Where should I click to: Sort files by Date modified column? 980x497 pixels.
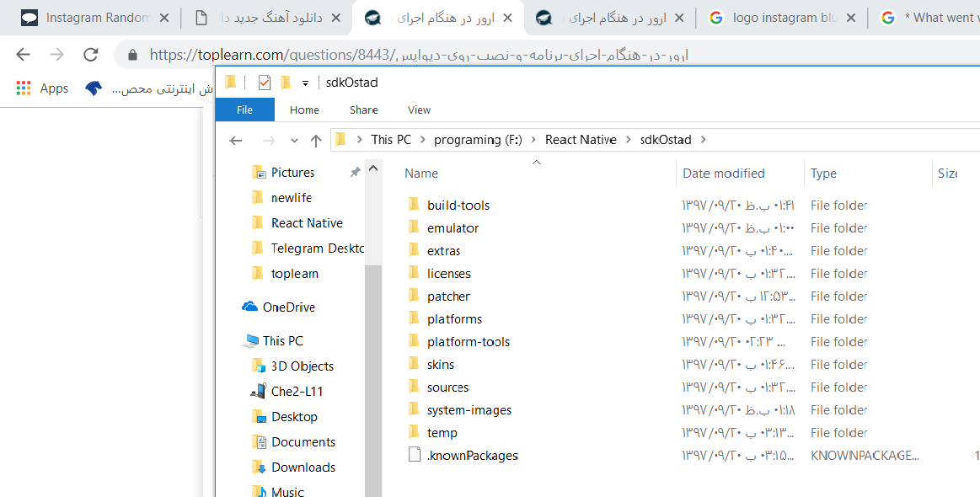[723, 174]
